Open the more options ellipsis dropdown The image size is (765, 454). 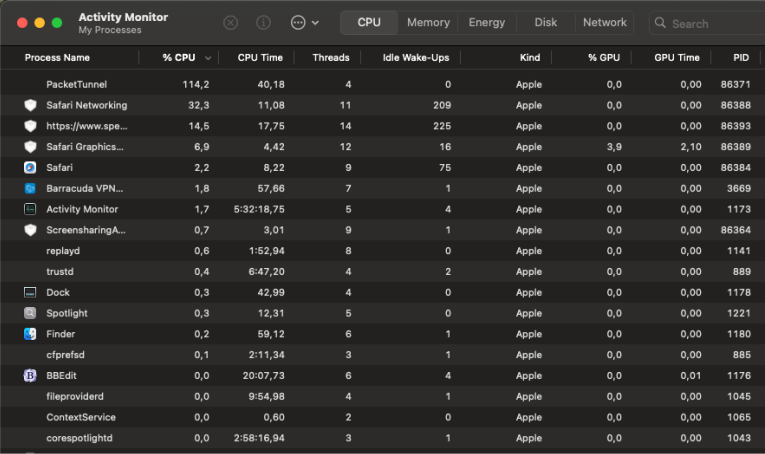tap(304, 22)
